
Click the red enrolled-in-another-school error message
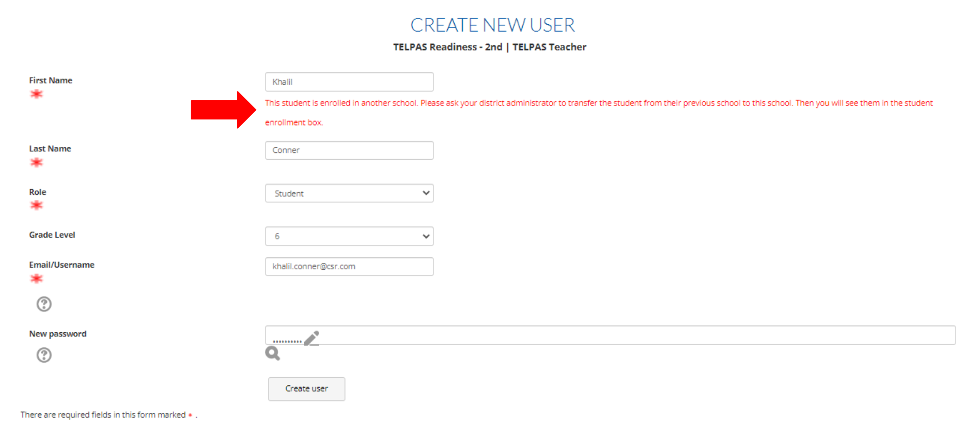tap(599, 113)
